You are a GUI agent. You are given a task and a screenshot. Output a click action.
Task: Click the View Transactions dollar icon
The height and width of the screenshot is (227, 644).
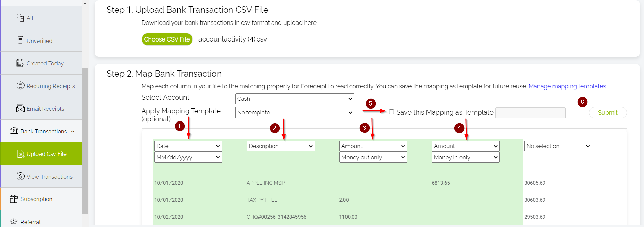click(x=20, y=176)
